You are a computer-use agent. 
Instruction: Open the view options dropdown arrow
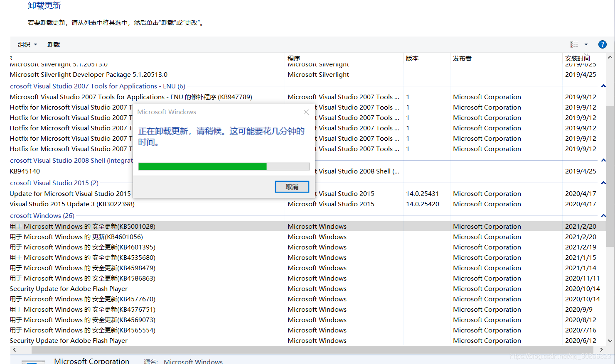click(586, 44)
